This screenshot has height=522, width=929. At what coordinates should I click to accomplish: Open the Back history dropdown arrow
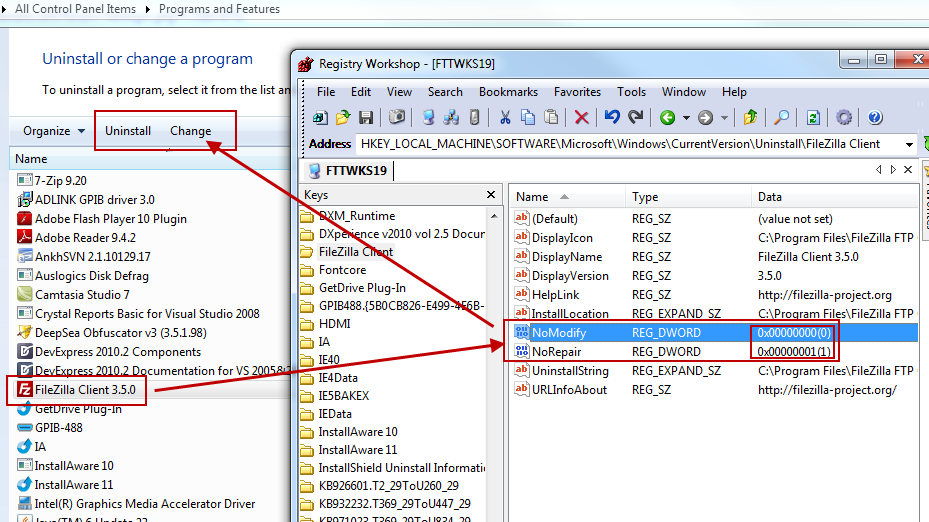[x=686, y=118]
